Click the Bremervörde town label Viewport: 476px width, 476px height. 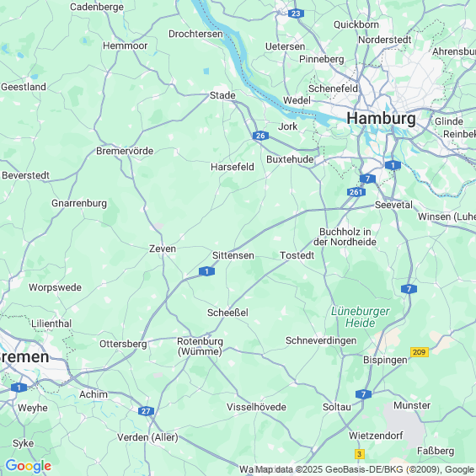pos(125,151)
